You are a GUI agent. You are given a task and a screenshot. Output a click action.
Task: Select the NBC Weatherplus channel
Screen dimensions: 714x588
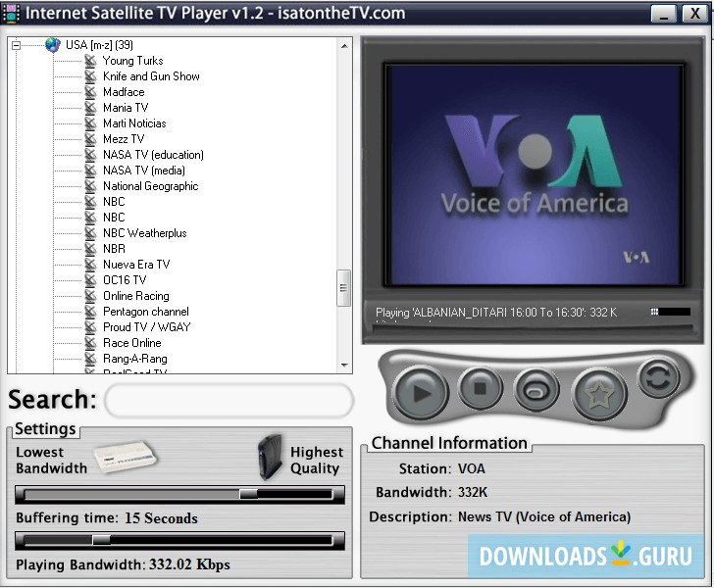(144, 233)
